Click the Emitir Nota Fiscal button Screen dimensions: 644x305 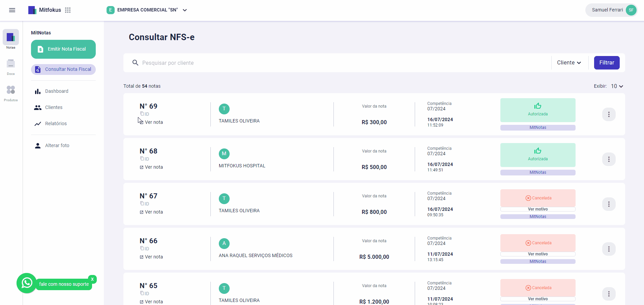tap(63, 49)
